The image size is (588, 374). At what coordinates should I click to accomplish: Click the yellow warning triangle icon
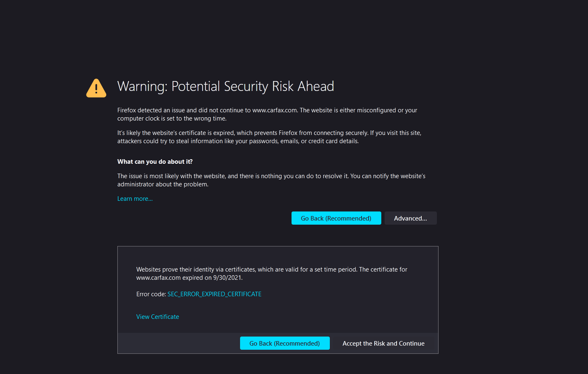click(96, 88)
